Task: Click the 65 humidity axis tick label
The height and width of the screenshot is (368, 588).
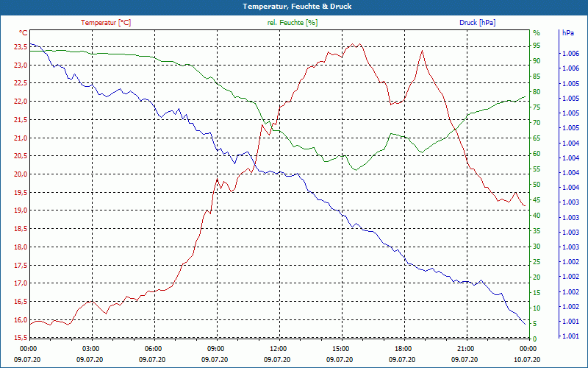Action: [537, 138]
